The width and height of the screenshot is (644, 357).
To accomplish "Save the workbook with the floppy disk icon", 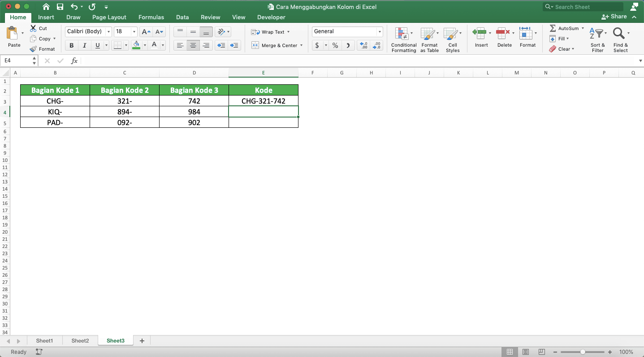I will coord(60,7).
